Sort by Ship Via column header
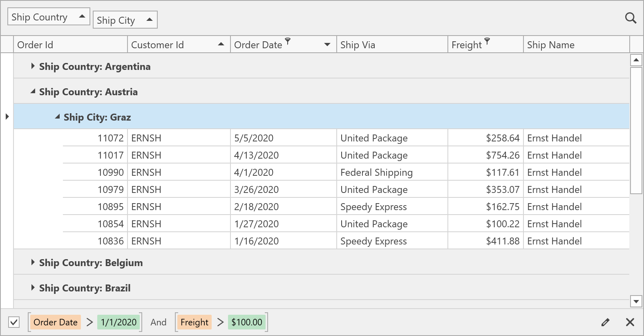The height and width of the screenshot is (336, 644). (391, 45)
